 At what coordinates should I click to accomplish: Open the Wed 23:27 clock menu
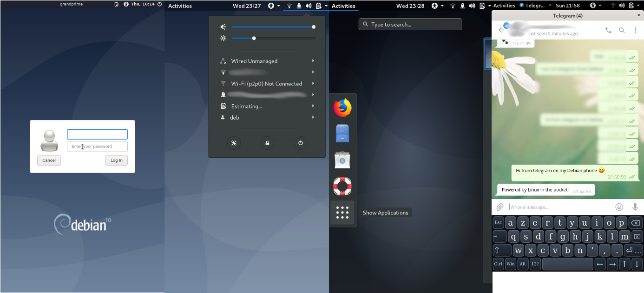tap(247, 6)
